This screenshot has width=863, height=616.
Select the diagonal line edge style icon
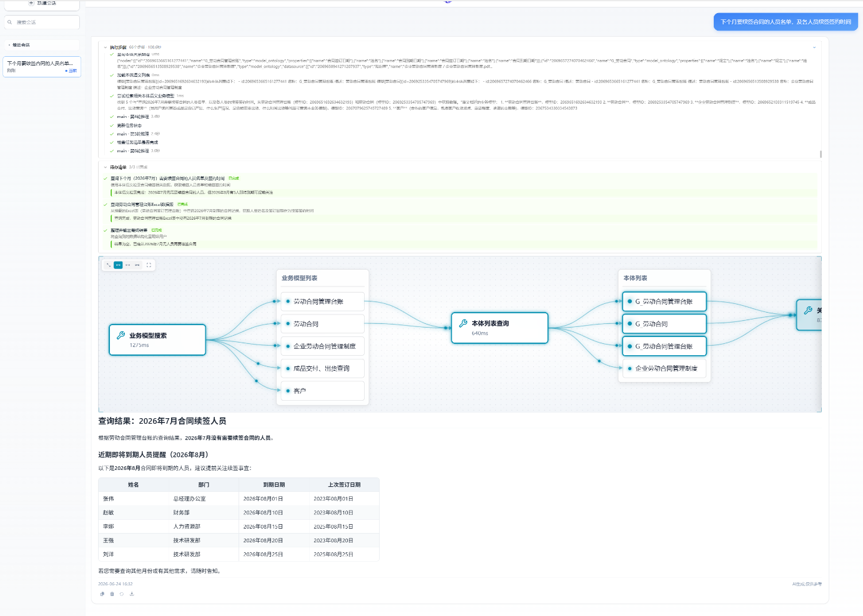[108, 265]
